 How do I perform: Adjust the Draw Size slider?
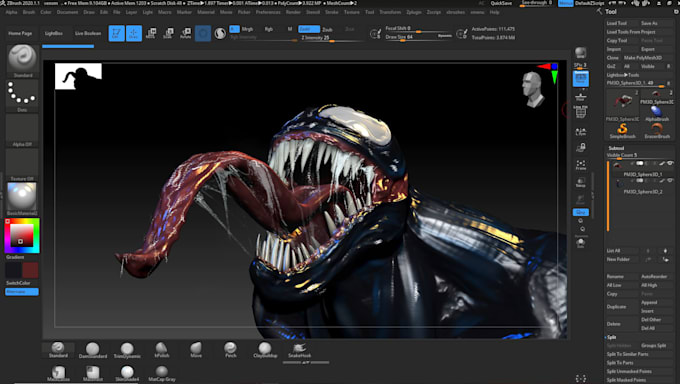(418, 37)
